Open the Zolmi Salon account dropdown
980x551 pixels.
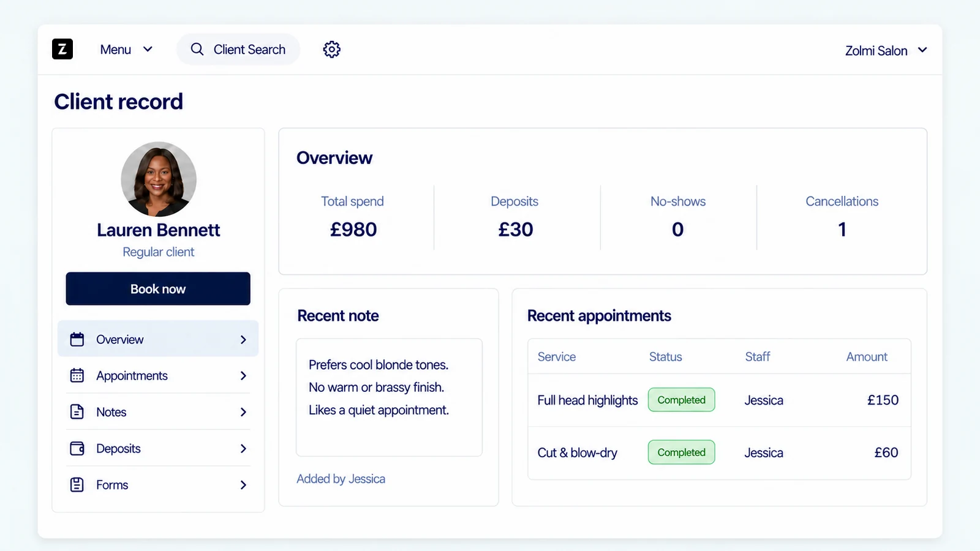click(886, 51)
